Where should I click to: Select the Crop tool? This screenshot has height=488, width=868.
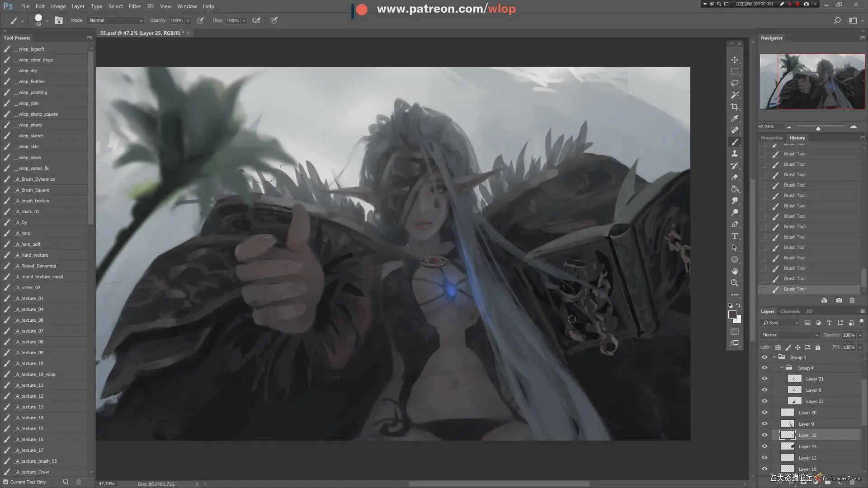pos(735,107)
